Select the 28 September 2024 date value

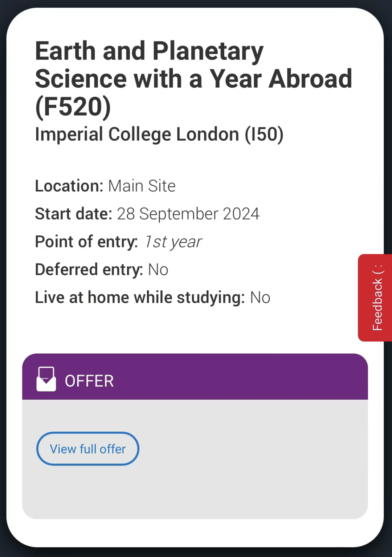188,214
